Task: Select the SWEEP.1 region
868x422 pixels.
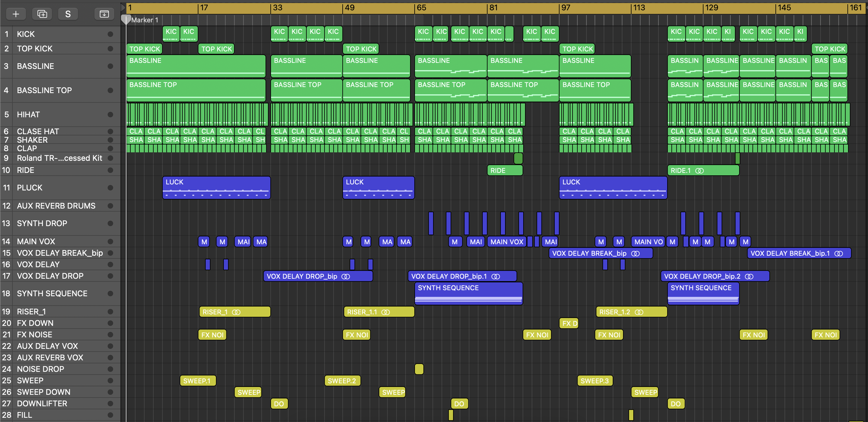Action: pyautogui.click(x=198, y=381)
